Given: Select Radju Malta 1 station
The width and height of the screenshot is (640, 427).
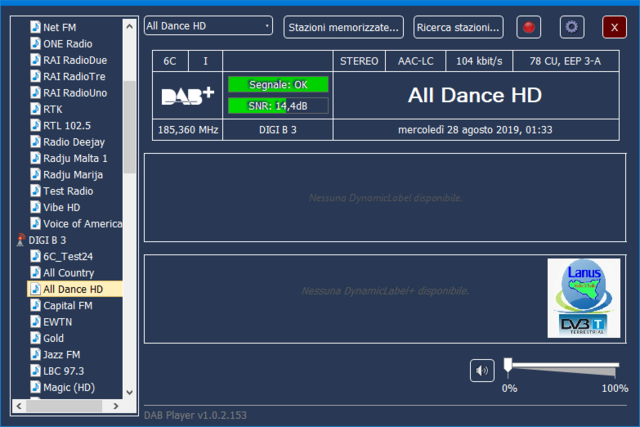Looking at the screenshot, I should (75, 158).
